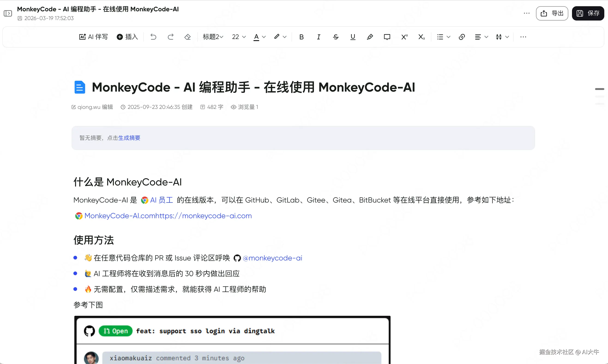Apply superscript formatting
This screenshot has width=608, height=364.
404,37
